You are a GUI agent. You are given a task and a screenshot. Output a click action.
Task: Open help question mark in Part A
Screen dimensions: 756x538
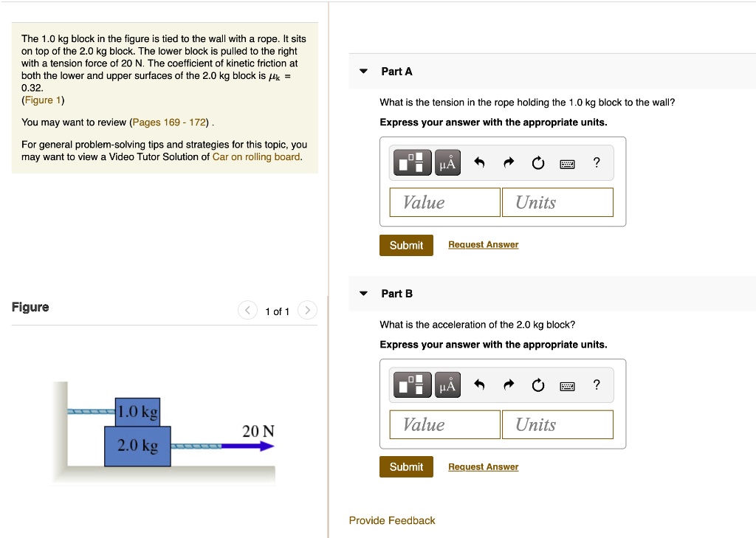(x=597, y=162)
